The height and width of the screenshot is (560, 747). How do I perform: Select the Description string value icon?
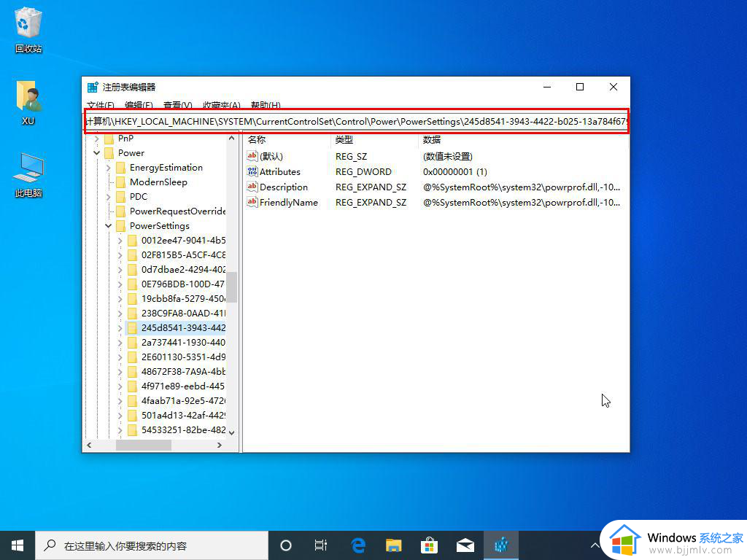252,187
